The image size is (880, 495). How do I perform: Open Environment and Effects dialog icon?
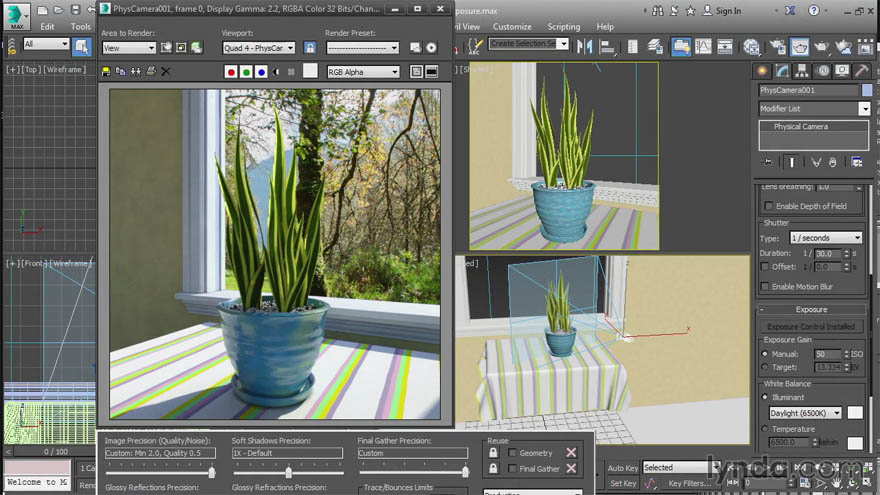tap(431, 48)
